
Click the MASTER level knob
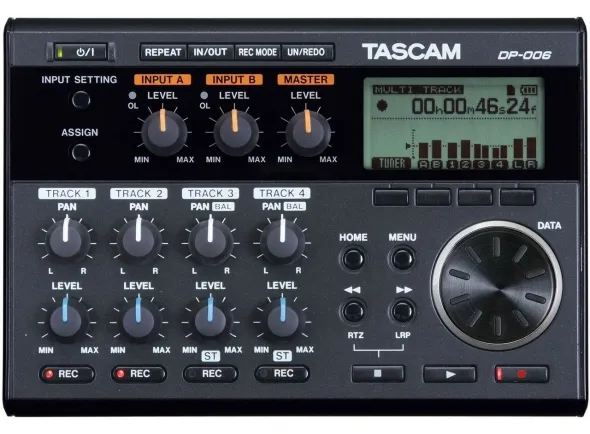[x=308, y=132]
